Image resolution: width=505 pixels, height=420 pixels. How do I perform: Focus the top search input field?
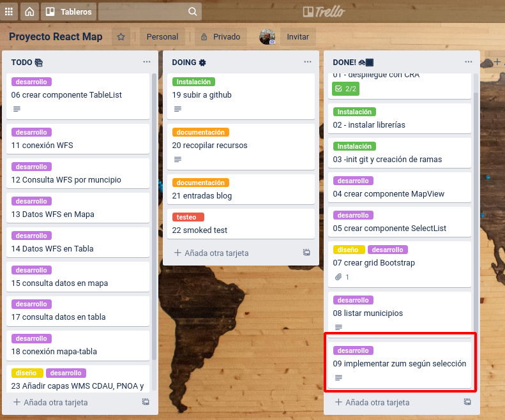coord(150,11)
